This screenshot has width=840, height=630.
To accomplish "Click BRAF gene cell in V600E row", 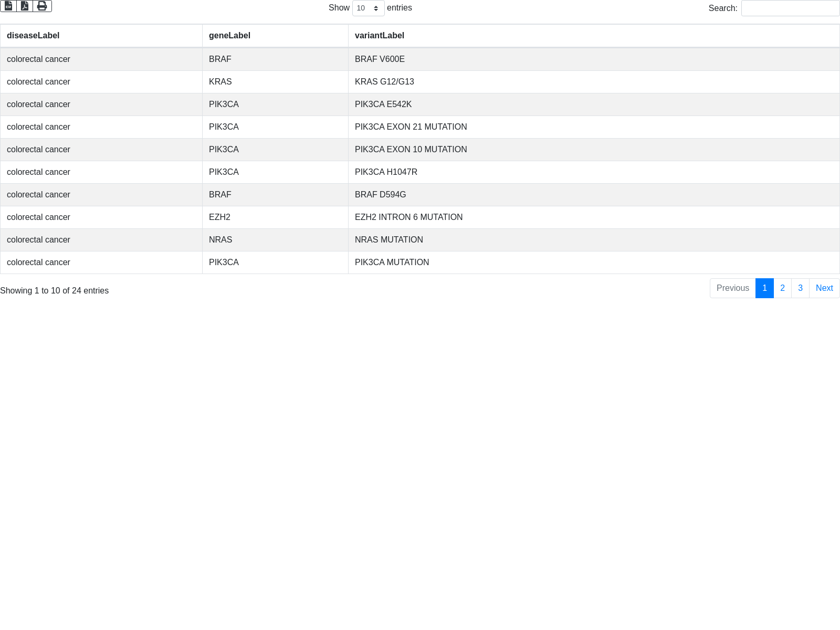I will point(275,59).
